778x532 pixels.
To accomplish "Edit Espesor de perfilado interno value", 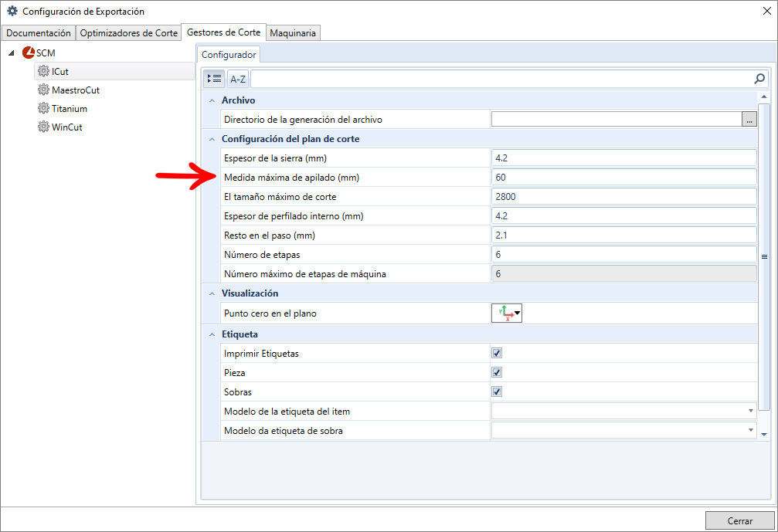I will tap(623, 215).
